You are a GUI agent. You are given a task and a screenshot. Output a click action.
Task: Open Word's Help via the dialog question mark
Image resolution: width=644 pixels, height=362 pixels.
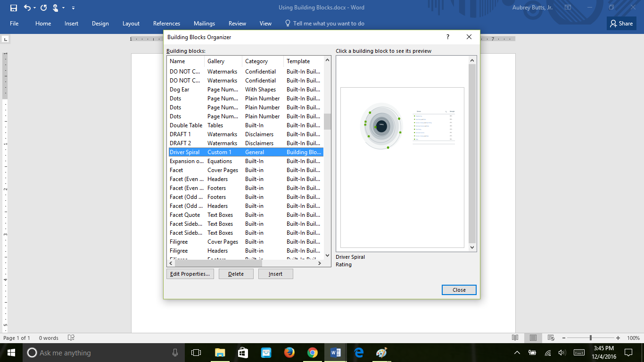tap(448, 37)
